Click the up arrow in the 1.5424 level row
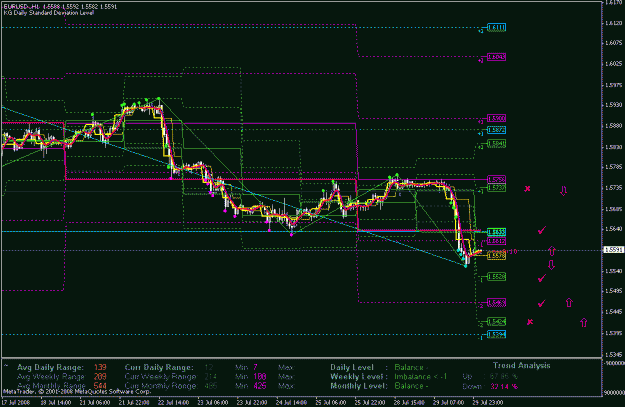Viewport: 625px width, 407px height. pos(584,322)
